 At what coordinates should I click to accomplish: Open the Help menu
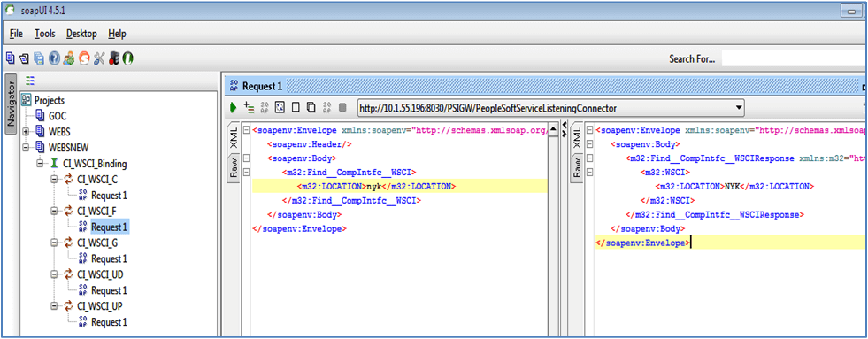(117, 34)
